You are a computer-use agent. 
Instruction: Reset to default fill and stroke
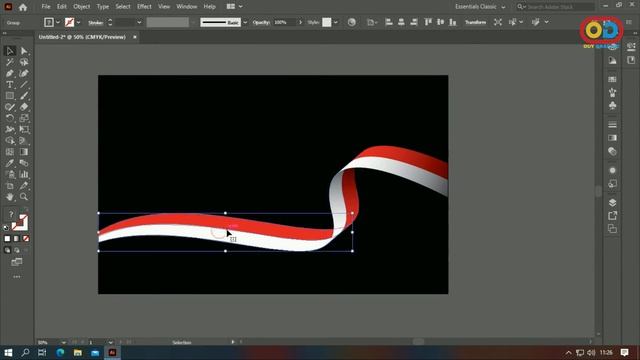point(6,227)
